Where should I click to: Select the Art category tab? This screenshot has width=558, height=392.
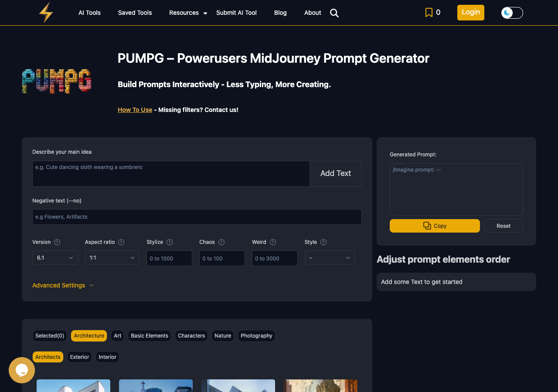click(x=118, y=336)
